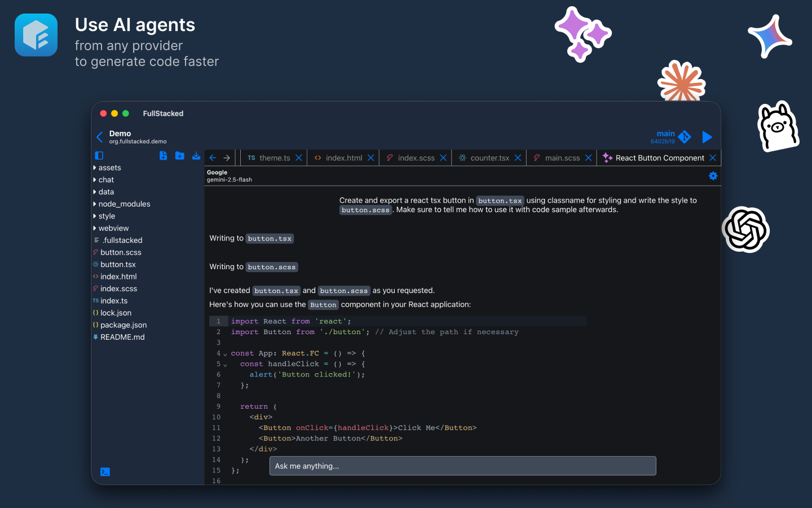
Task: Navigate forward in editor history
Action: point(227,158)
